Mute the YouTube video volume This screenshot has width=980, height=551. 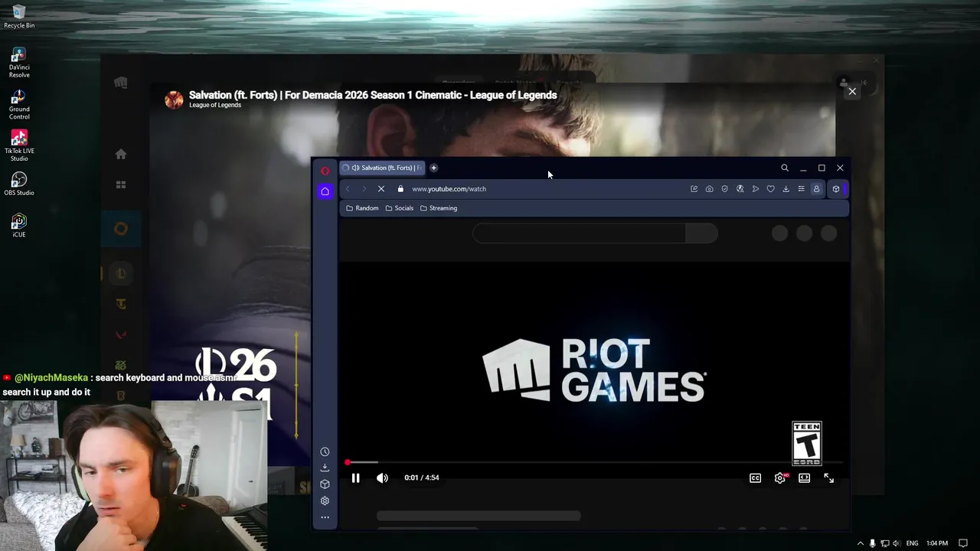coord(382,478)
